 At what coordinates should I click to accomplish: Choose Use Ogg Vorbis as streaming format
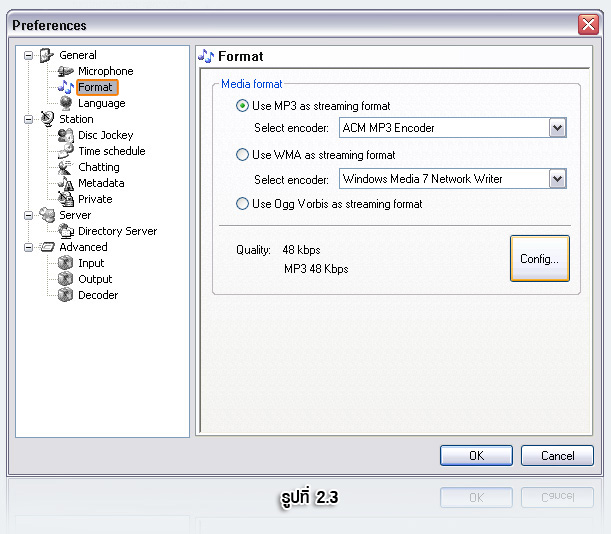(x=242, y=204)
